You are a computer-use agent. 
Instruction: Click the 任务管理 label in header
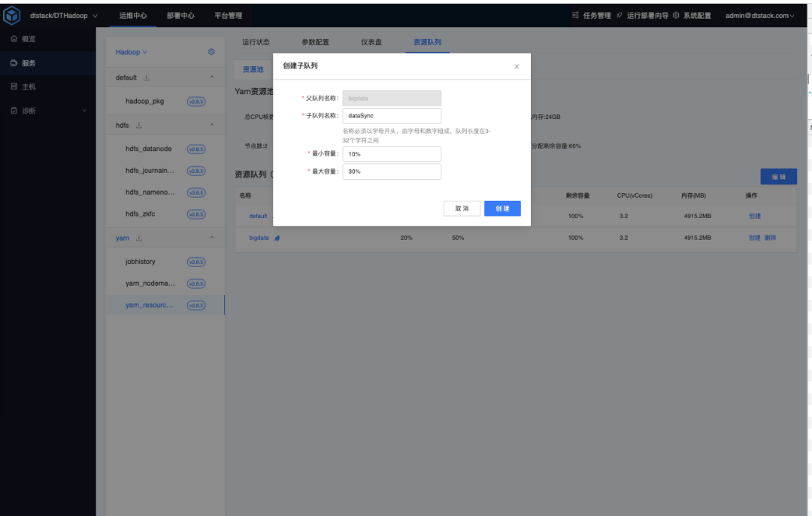(597, 16)
